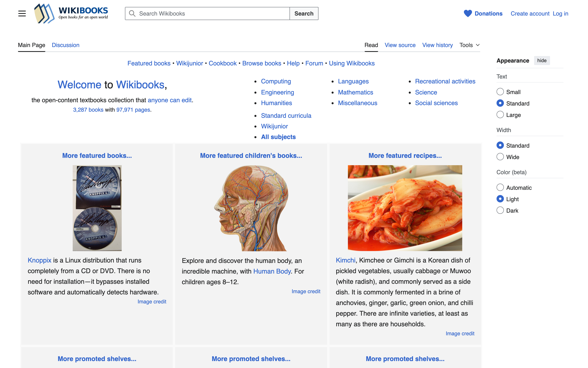
Task: Open the hamburger main menu
Action: 22,13
